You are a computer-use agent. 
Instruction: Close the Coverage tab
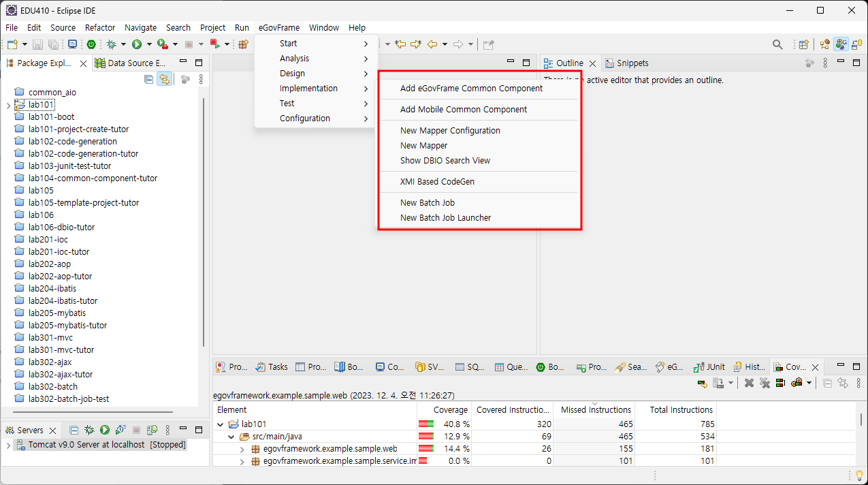click(x=815, y=367)
